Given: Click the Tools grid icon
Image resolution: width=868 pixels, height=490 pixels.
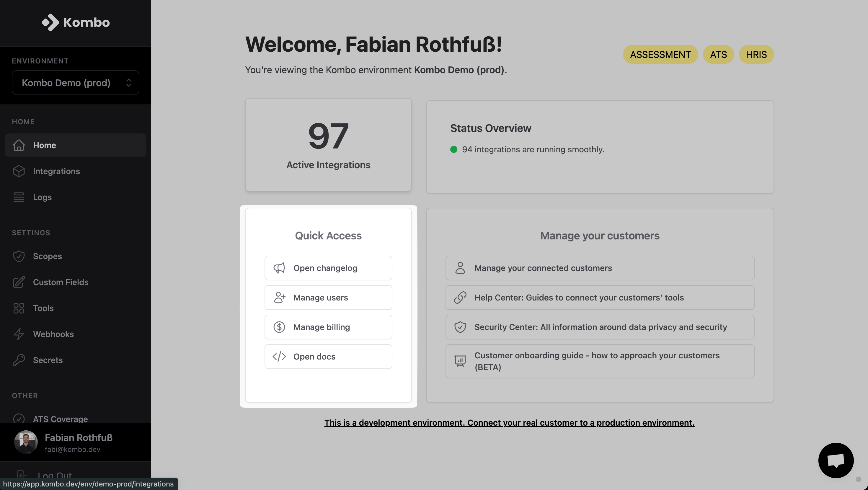Looking at the screenshot, I should (19, 308).
